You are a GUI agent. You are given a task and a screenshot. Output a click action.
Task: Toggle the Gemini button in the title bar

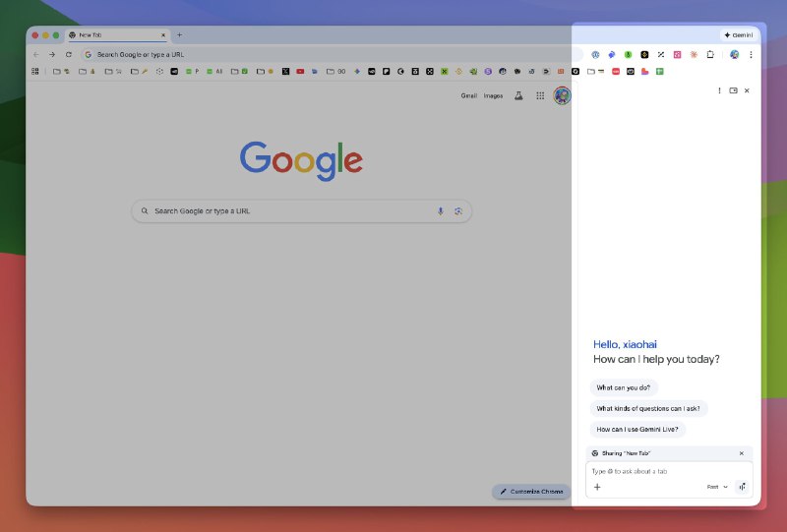739,35
